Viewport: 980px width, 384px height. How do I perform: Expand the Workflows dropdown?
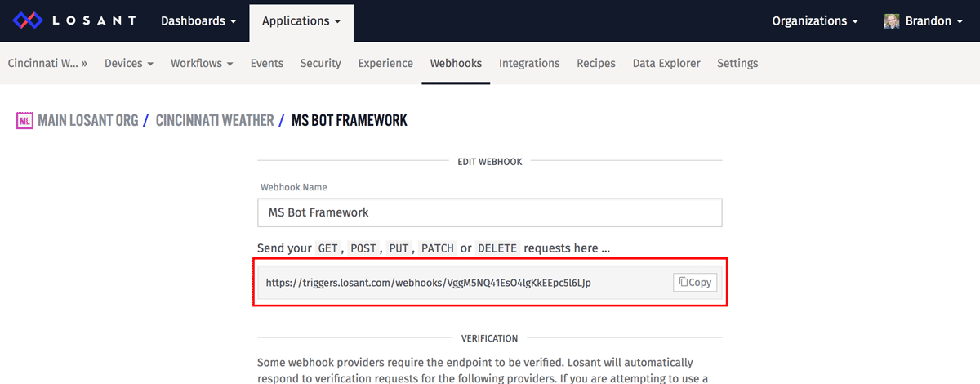point(202,63)
